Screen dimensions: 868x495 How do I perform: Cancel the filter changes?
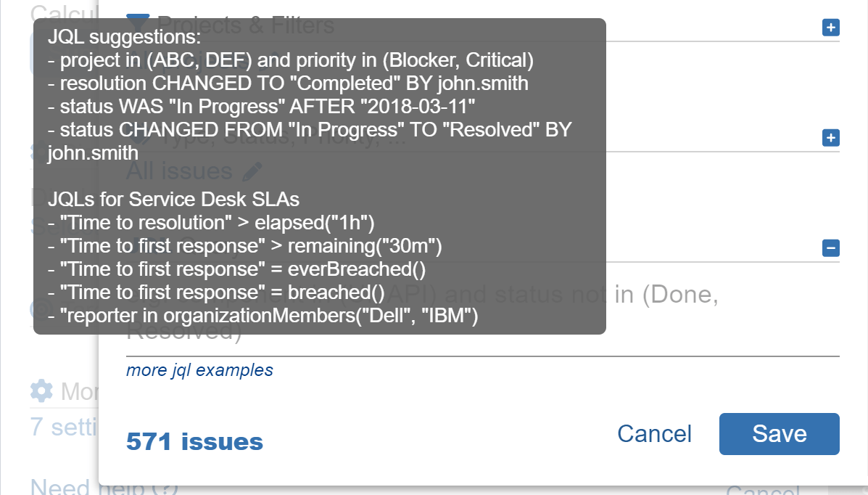tap(653, 433)
